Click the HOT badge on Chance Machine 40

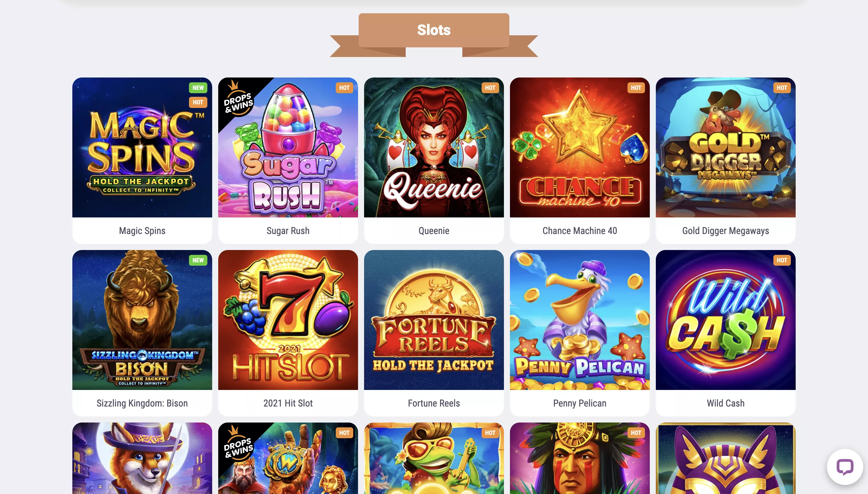click(636, 87)
